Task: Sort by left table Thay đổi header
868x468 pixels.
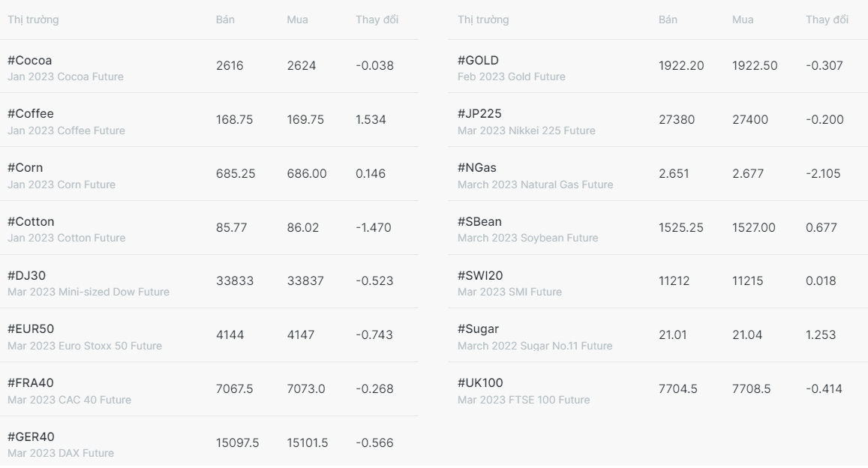Action: click(x=377, y=20)
